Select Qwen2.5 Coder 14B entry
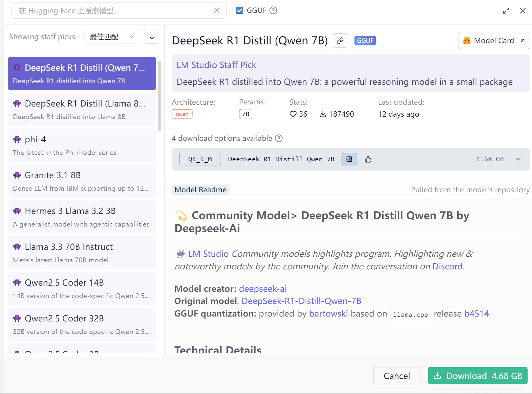The width and height of the screenshot is (532, 394). point(82,289)
